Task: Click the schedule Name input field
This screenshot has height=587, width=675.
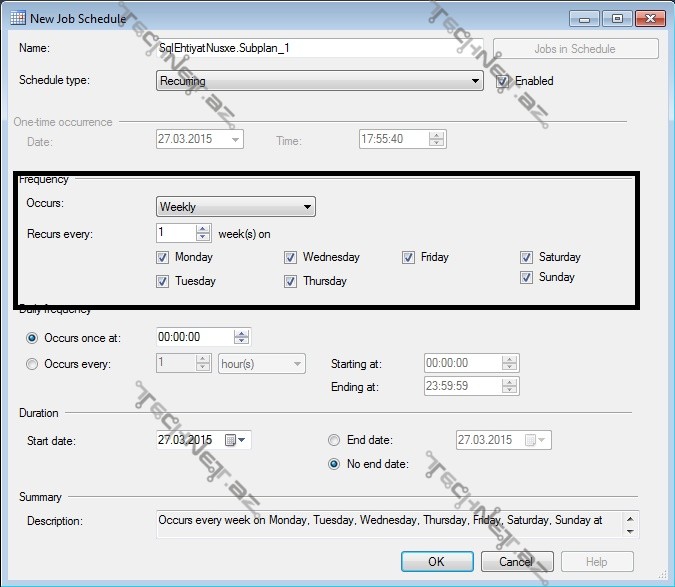Action: click(x=319, y=48)
